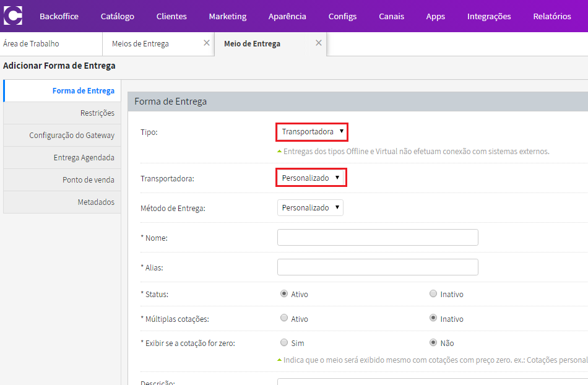Open the Canais menu

point(392,16)
